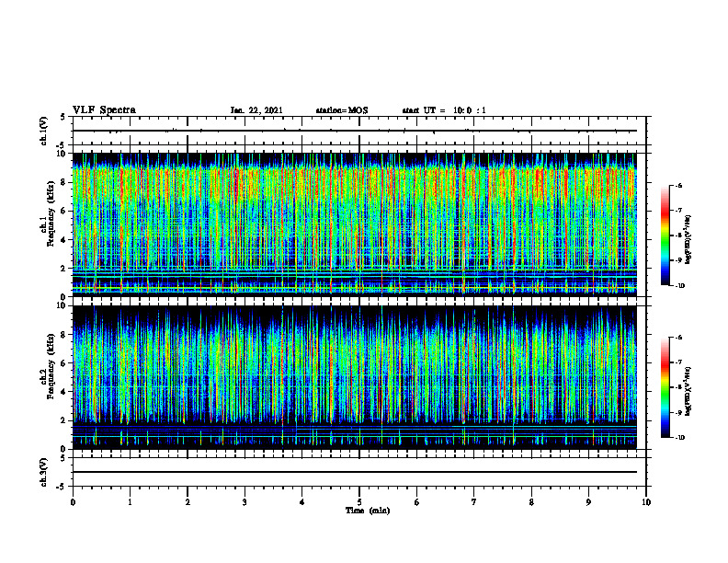The height and width of the screenshot is (563, 728).
Task: Click time axis tick label '7'
Action: 474,502
